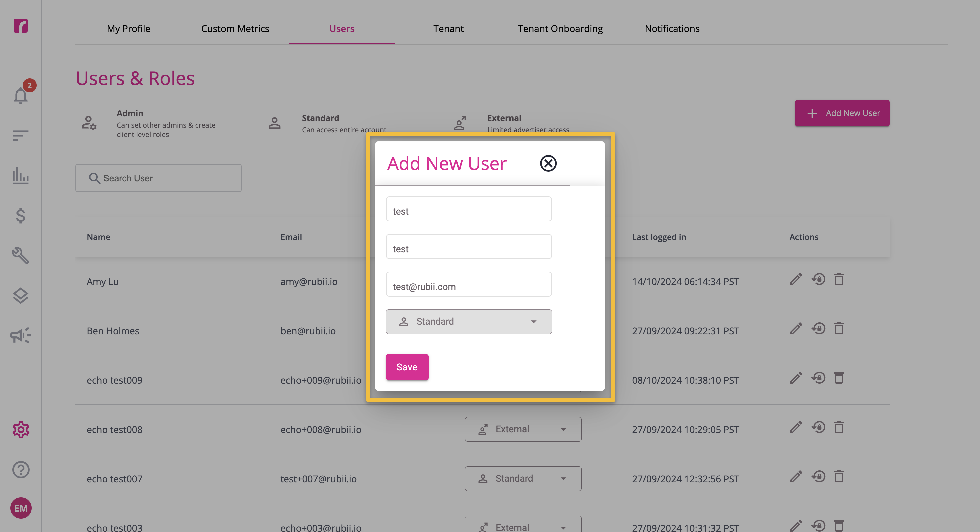Switch to the My Profile tab
The image size is (980, 532).
129,29
